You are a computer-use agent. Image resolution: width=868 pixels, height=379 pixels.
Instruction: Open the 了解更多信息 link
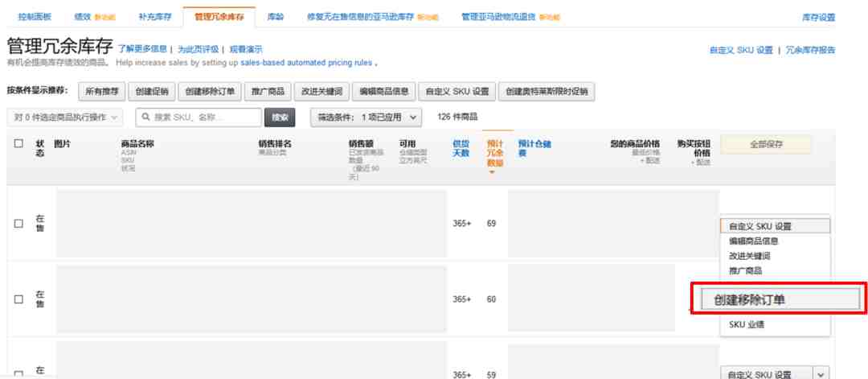point(142,49)
